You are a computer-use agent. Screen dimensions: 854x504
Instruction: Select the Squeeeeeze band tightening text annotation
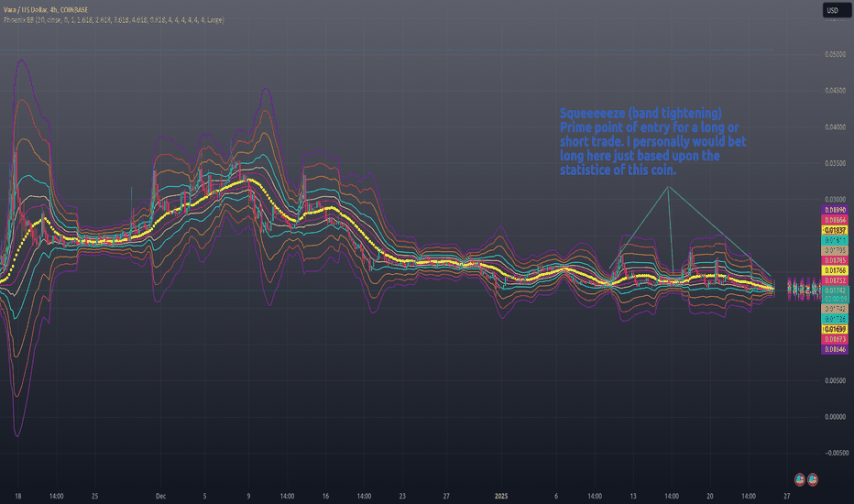(x=653, y=142)
